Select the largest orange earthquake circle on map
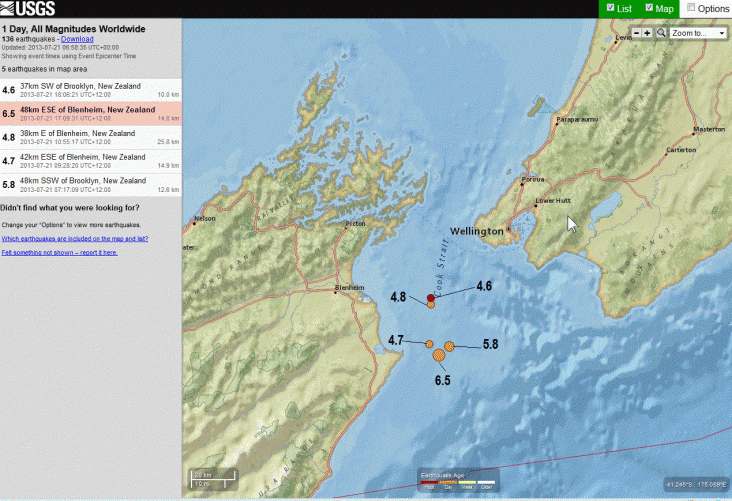Viewport: 732px width, 501px height. (439, 355)
